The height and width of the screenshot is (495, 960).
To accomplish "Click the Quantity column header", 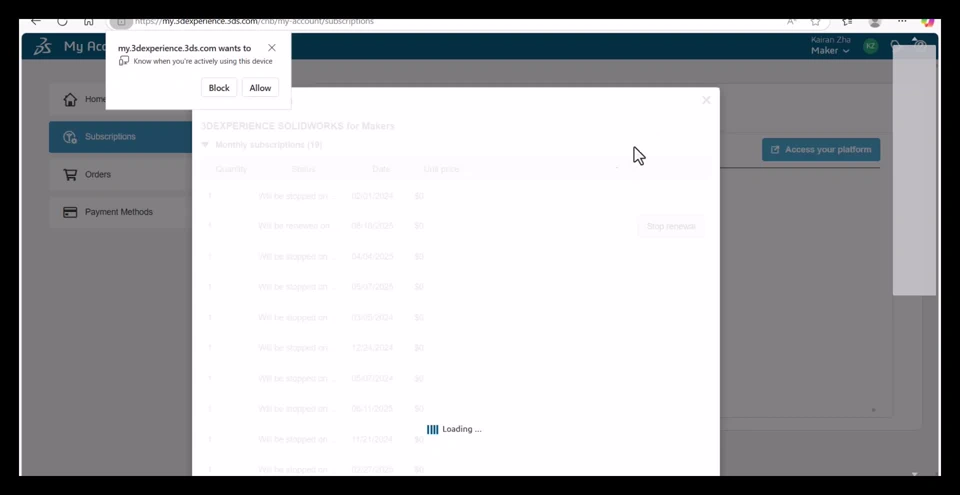I will [x=231, y=169].
